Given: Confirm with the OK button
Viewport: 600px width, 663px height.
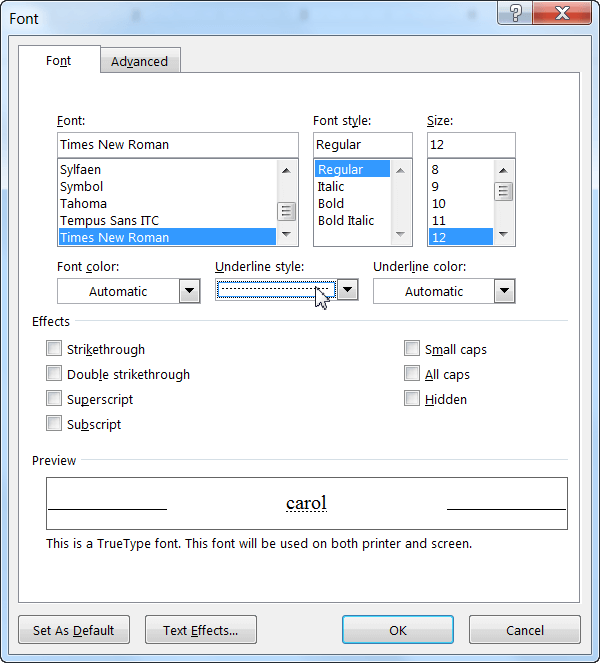Looking at the screenshot, I should point(398,630).
